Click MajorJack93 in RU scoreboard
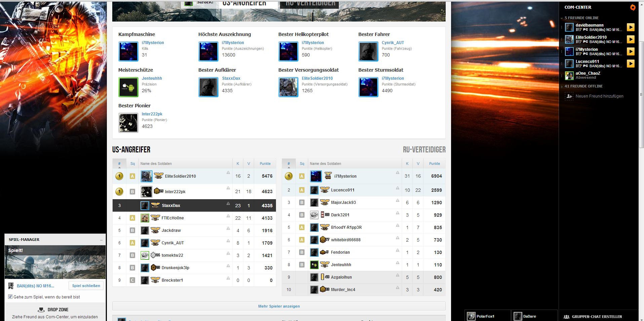The image size is (644, 321). (343, 203)
